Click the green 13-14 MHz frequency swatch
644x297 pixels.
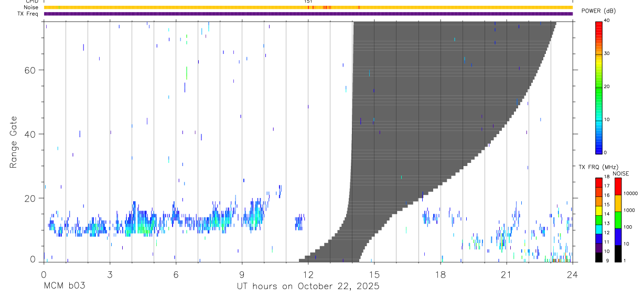(x=599, y=220)
